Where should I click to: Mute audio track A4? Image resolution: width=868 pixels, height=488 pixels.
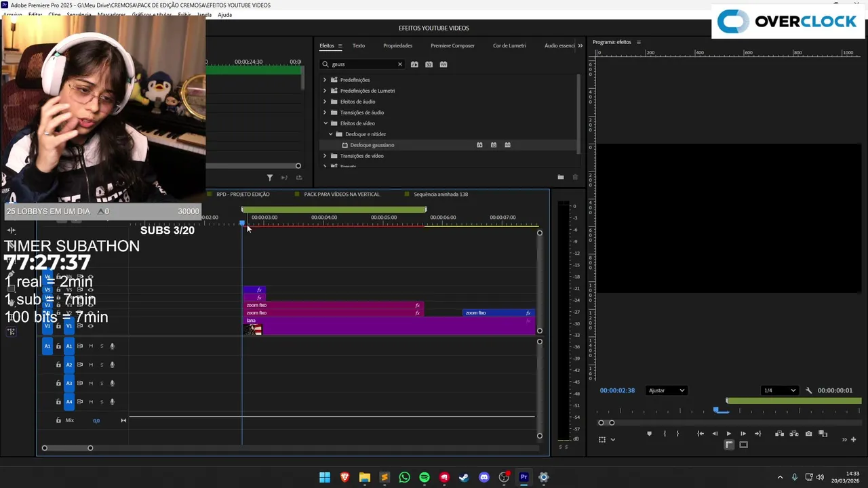(91, 402)
